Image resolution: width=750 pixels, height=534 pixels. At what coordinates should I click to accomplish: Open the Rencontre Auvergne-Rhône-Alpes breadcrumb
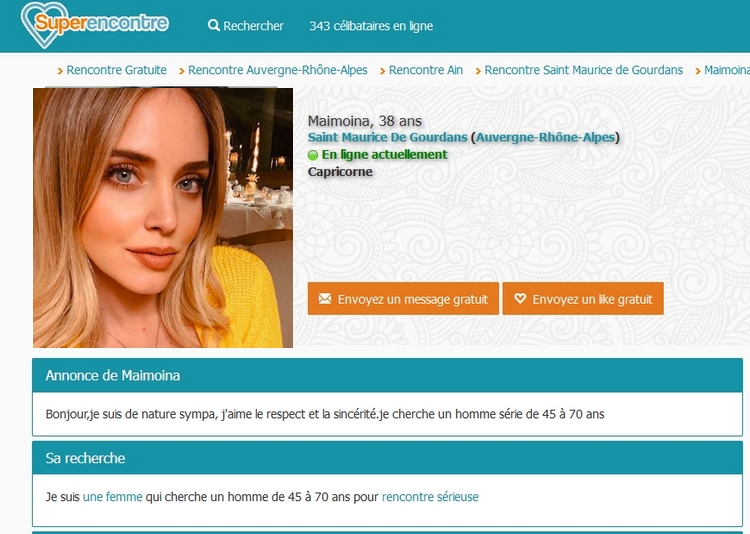pos(277,70)
